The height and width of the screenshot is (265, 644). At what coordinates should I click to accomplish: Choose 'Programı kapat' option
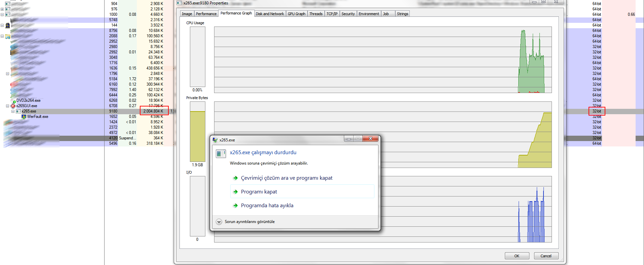point(302,192)
